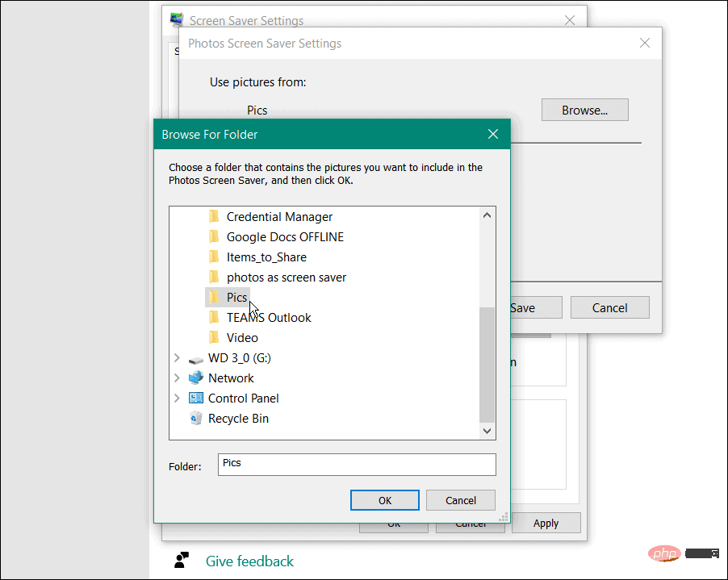
Task: Click the Screen Saver Settings window icon
Action: click(177, 19)
